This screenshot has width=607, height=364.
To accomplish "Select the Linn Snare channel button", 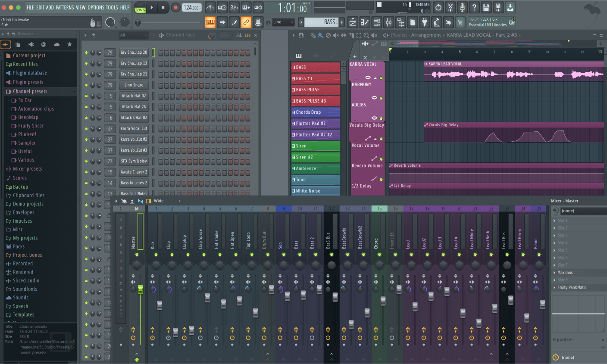I will point(134,85).
